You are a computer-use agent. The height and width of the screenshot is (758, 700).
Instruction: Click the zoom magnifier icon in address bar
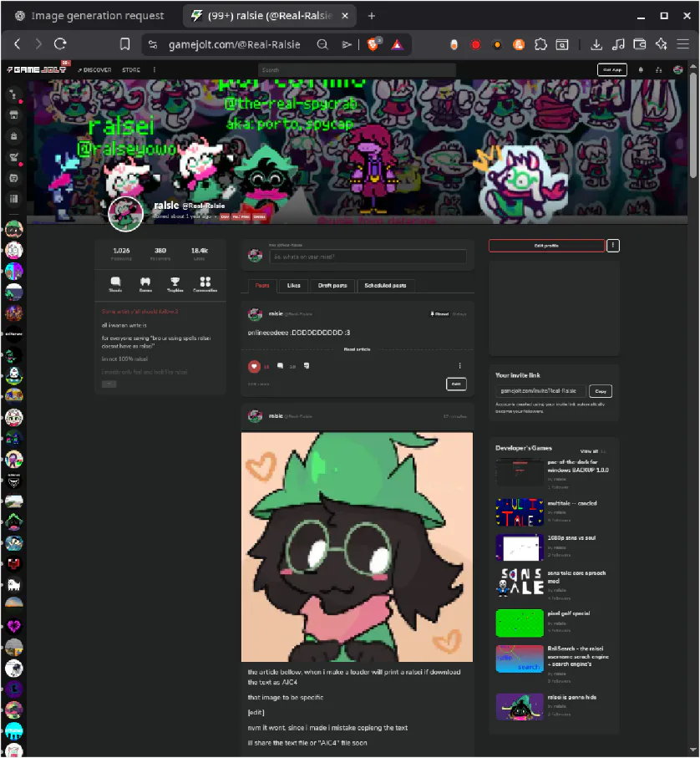(322, 44)
